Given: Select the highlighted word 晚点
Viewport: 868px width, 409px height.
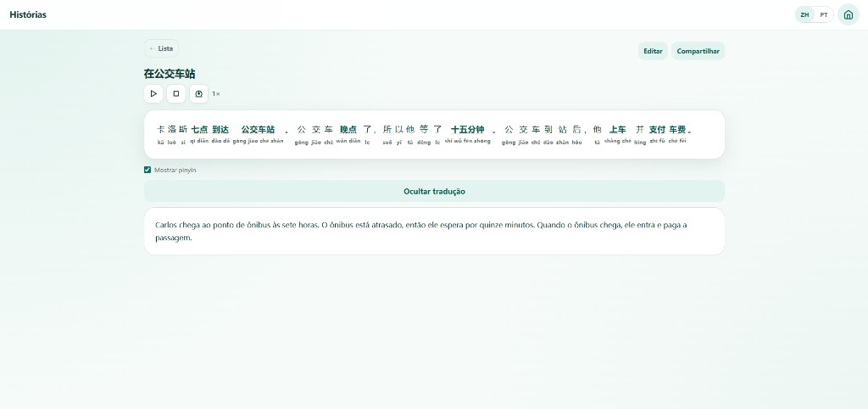Looking at the screenshot, I should pos(348,130).
